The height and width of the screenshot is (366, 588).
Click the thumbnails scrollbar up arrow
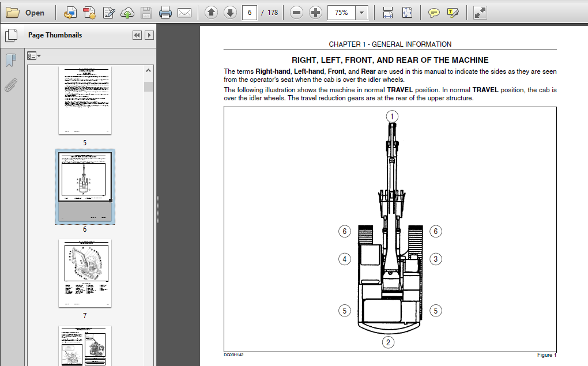[x=149, y=70]
